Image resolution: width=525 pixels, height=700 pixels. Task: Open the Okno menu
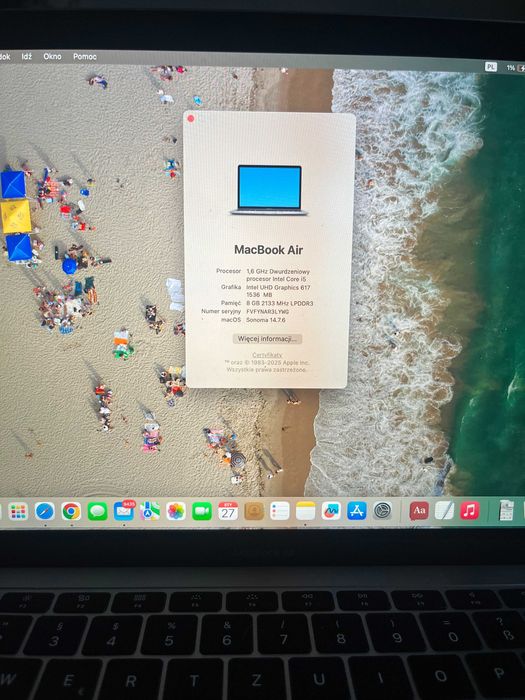[52, 56]
